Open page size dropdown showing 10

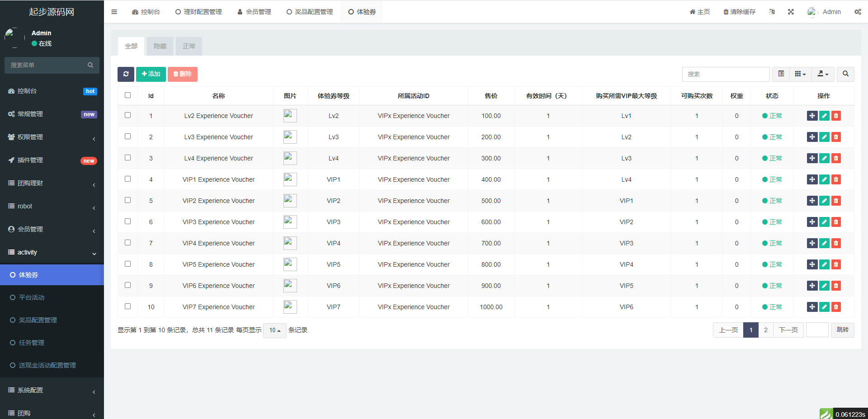tap(274, 330)
